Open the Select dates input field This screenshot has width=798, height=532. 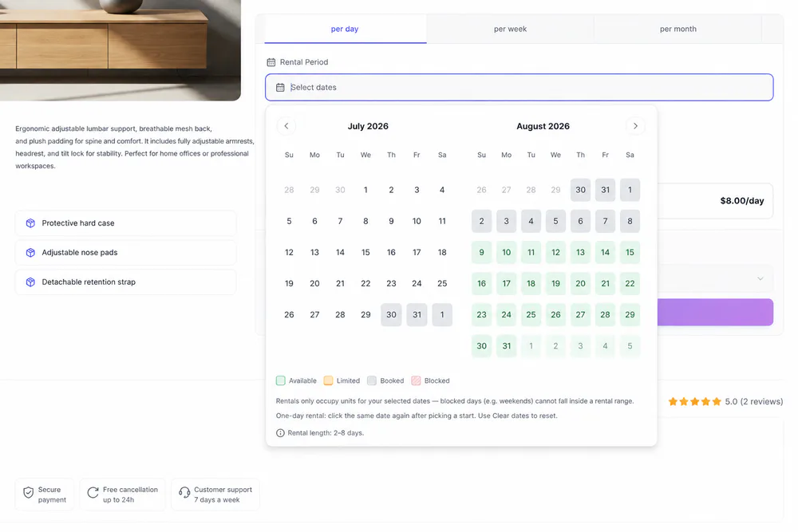[x=519, y=88]
